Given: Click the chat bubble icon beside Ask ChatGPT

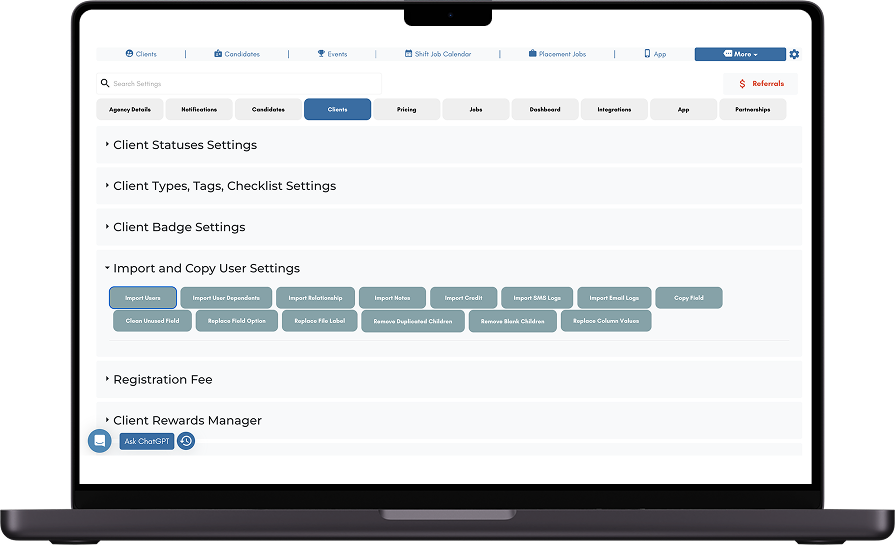Looking at the screenshot, I should [x=99, y=441].
